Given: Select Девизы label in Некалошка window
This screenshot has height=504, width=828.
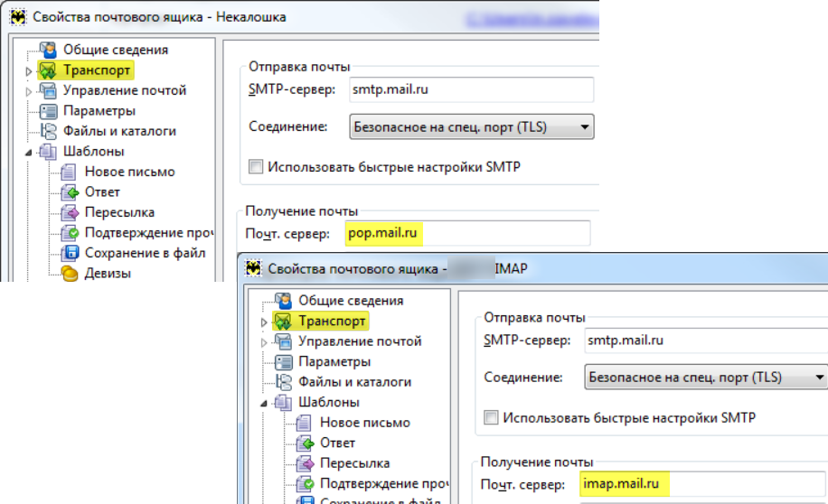Looking at the screenshot, I should pos(108,274).
